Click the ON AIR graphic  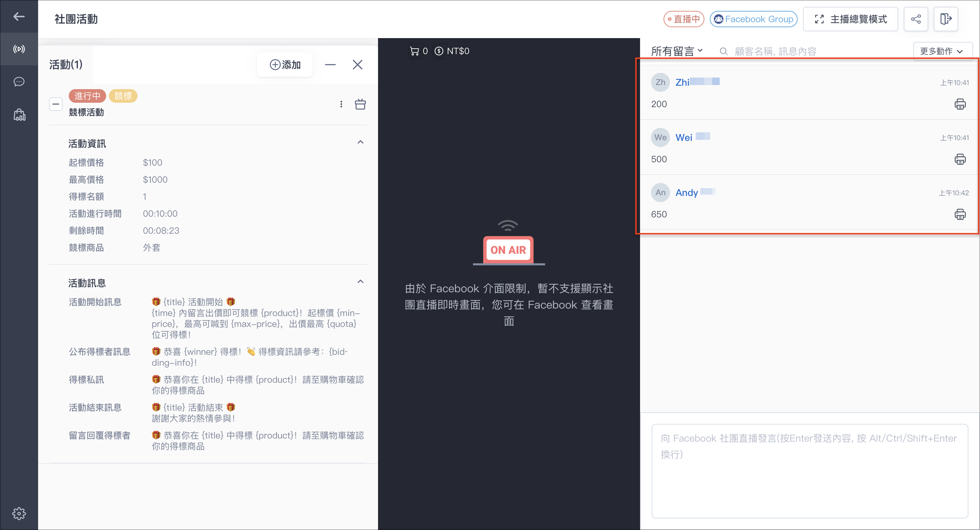508,243
